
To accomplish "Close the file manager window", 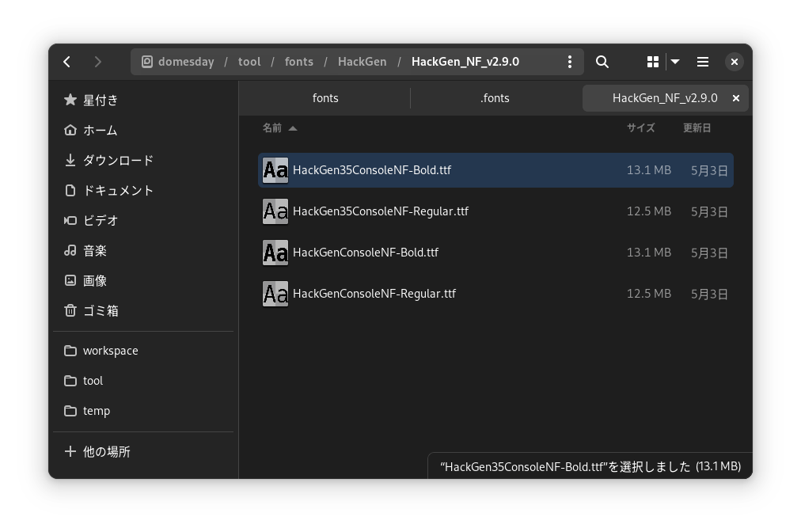I will [x=734, y=62].
